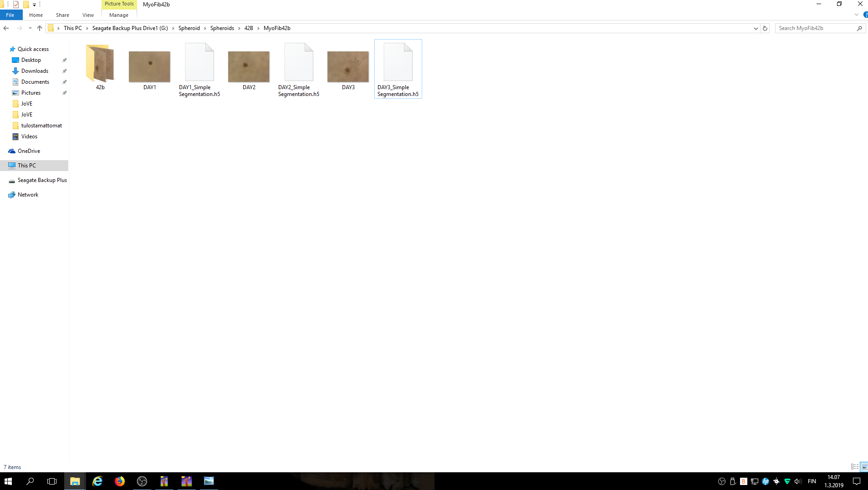Navigate to This PC in breadcrumb

click(73, 28)
